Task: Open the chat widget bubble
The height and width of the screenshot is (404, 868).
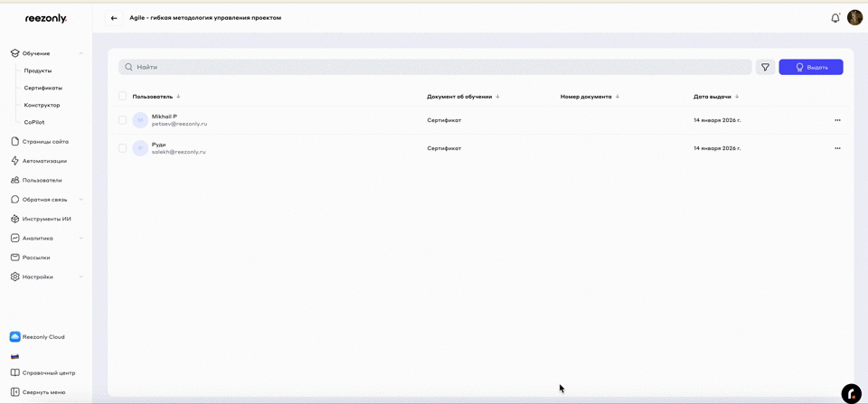Action: tap(851, 393)
